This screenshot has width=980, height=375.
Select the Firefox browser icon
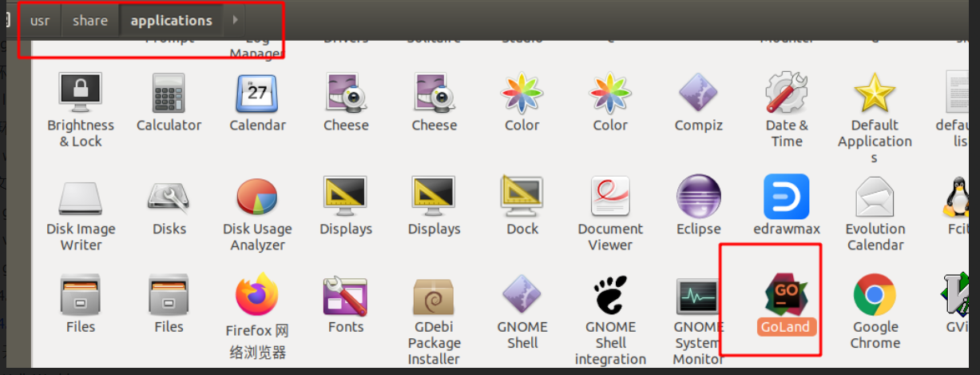(257, 296)
